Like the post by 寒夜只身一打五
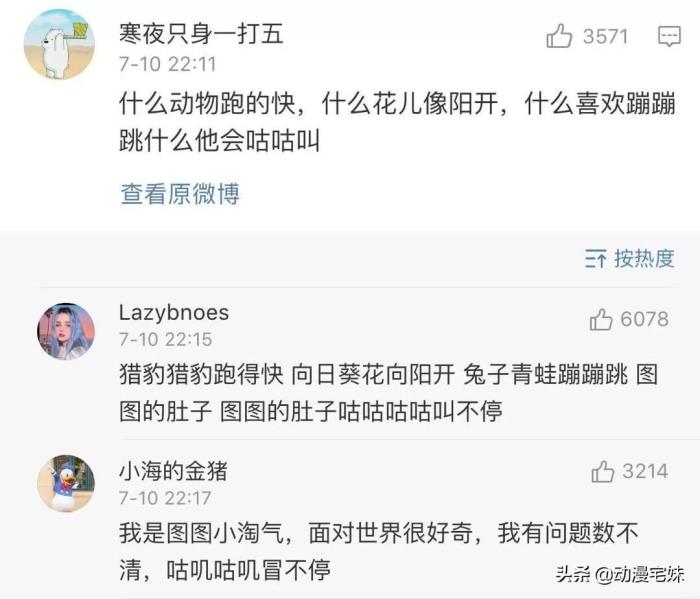Screen dimensions: 700x599 point(559,37)
